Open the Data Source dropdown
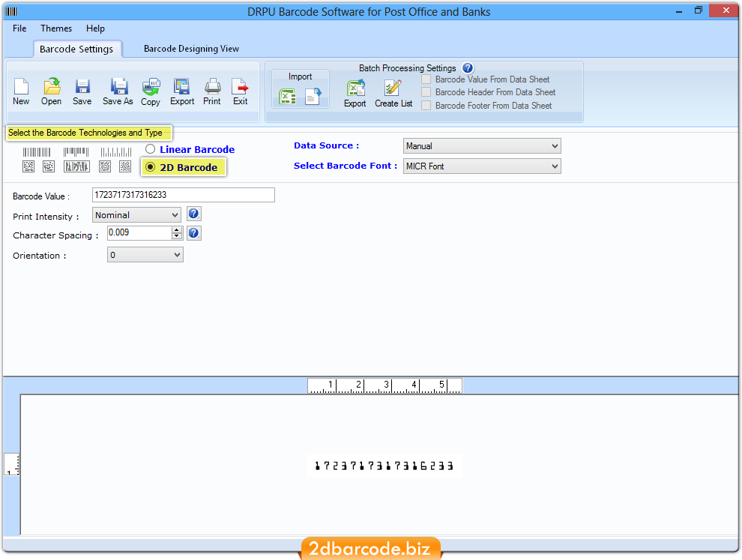Image resolution: width=742 pixels, height=560 pixels. 482,146
